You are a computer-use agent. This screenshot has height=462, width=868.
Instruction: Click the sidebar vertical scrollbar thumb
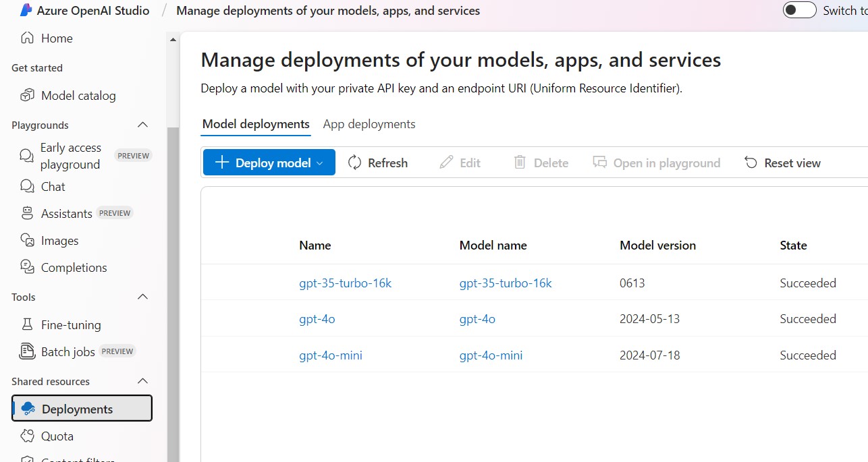pos(173,293)
